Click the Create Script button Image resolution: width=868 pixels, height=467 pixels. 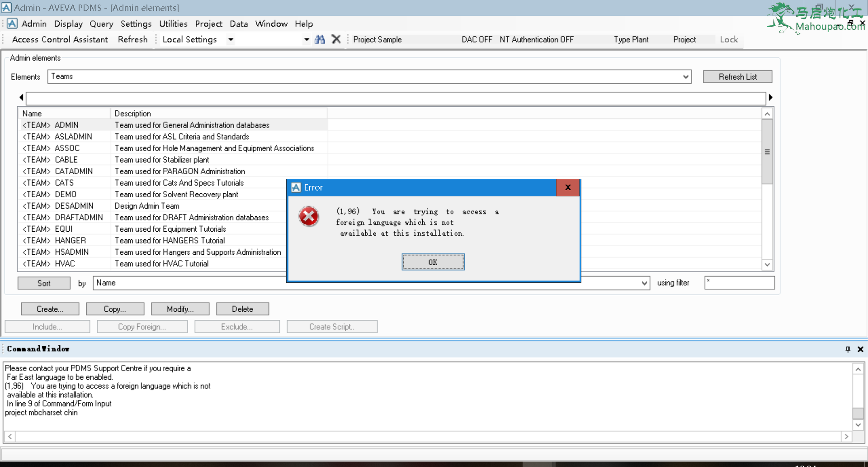[x=332, y=327]
